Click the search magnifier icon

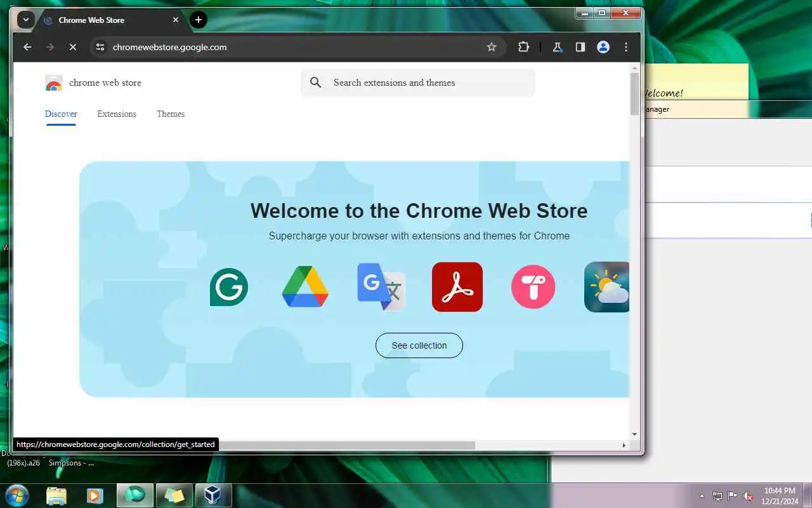[x=316, y=83]
